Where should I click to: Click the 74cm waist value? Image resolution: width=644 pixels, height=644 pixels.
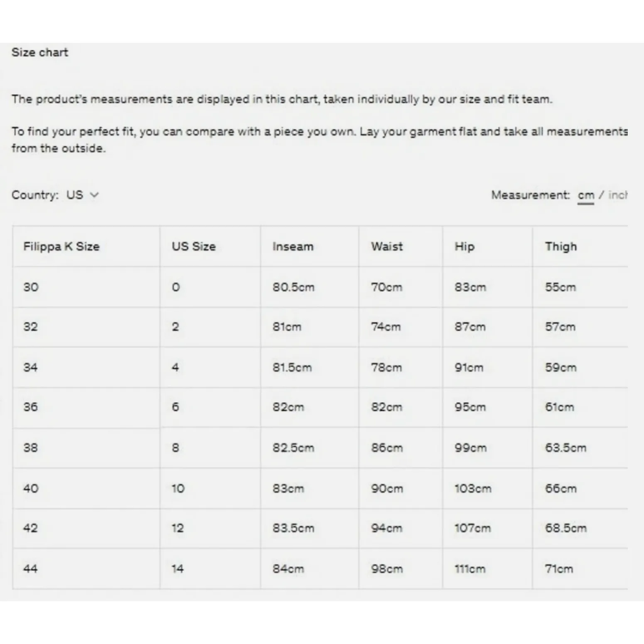coord(386,327)
